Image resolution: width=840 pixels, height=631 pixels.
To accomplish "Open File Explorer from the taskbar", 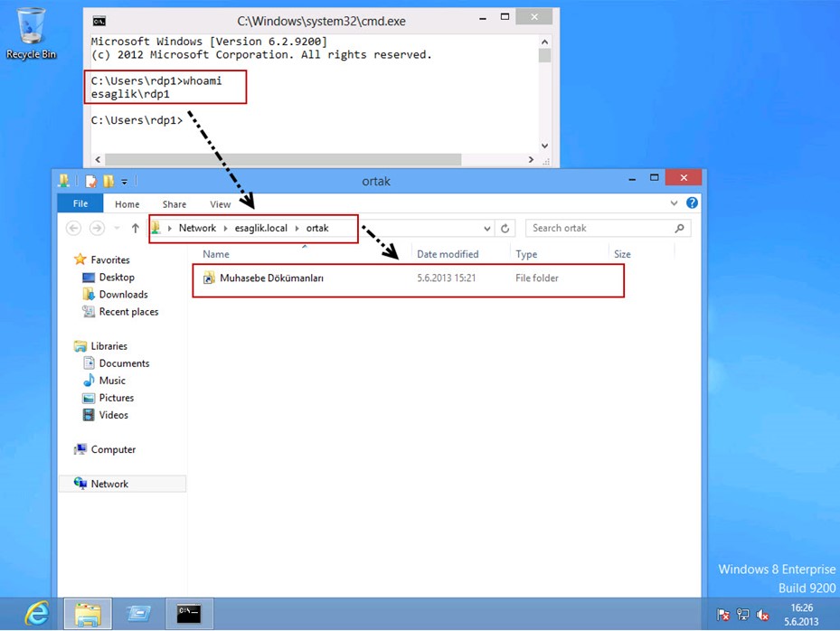I will pyautogui.click(x=88, y=614).
